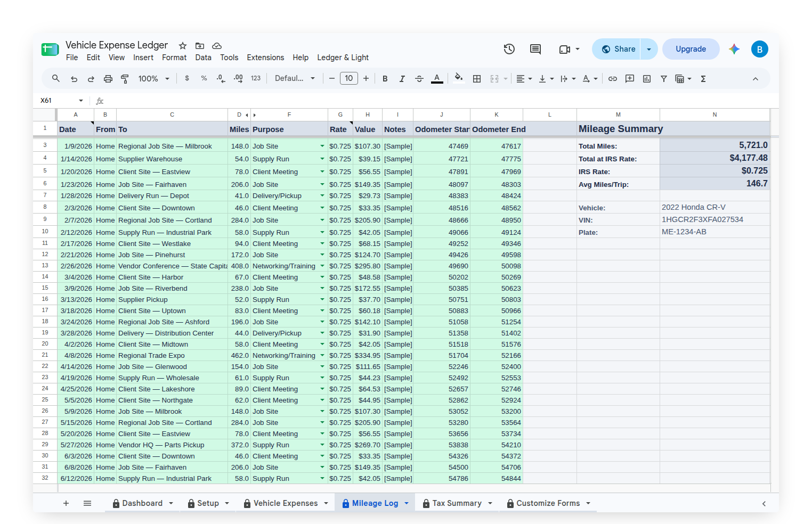The width and height of the screenshot is (812, 524).
Task: Insert link icon in toolbar
Action: (x=613, y=79)
